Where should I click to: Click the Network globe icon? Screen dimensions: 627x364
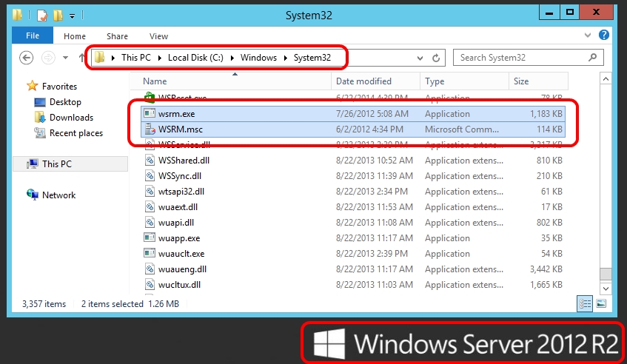click(33, 195)
